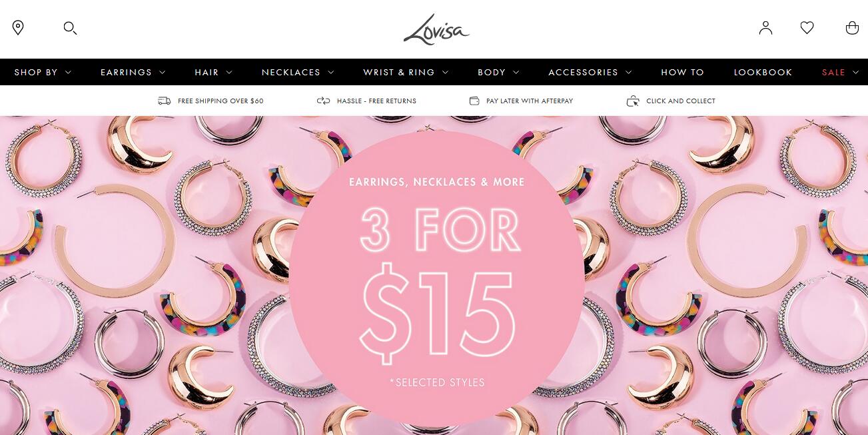Go to homepage via Lovisa logo

point(436,29)
